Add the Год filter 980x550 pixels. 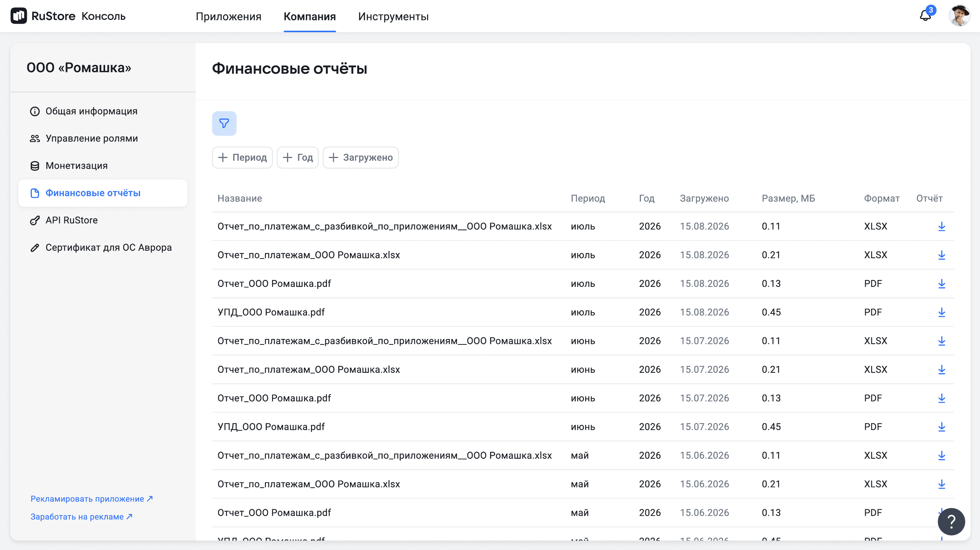pos(298,157)
